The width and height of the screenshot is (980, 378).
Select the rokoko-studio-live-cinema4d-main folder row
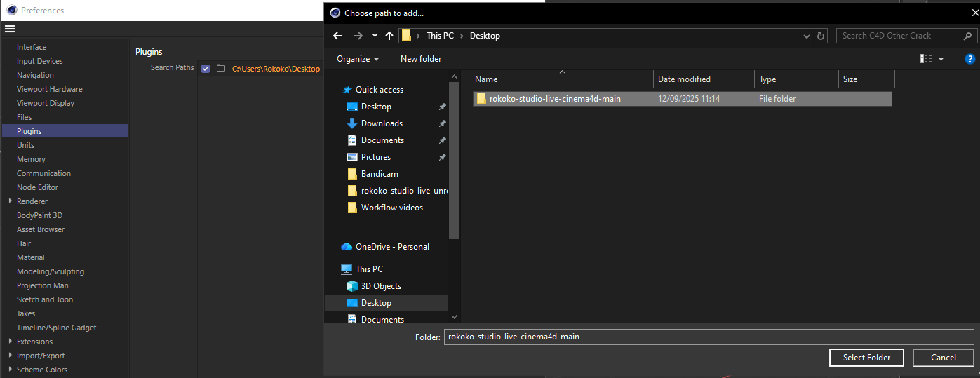point(682,99)
